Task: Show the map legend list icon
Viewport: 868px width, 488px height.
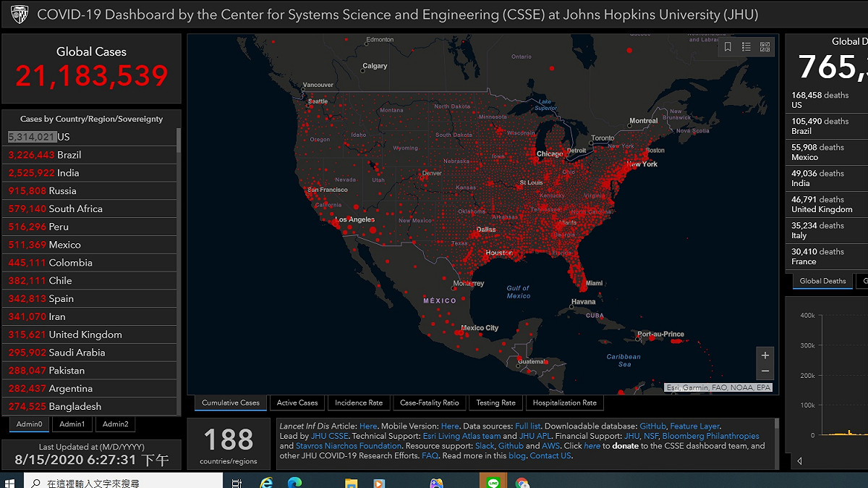Action: point(746,47)
